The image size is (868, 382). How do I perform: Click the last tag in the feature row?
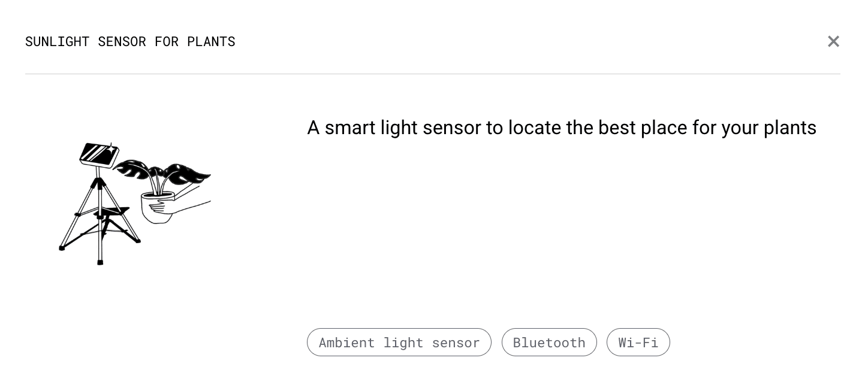tap(638, 342)
